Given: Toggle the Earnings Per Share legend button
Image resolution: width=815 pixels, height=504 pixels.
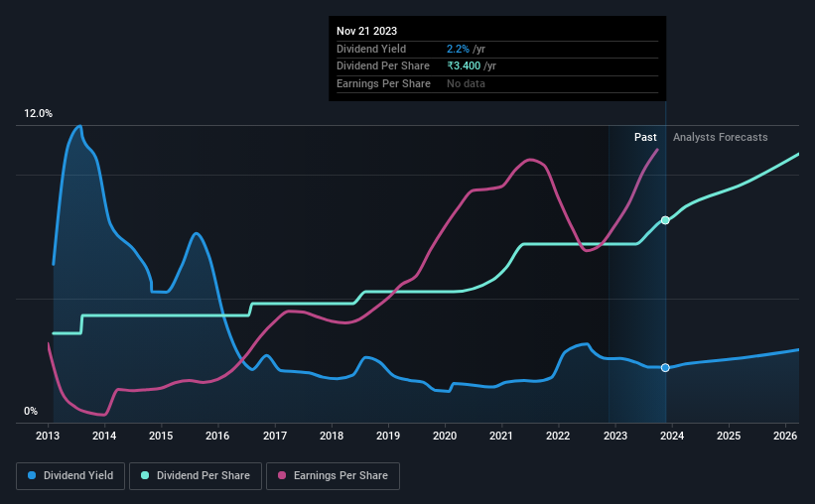Looking at the screenshot, I should pyautogui.click(x=333, y=476).
